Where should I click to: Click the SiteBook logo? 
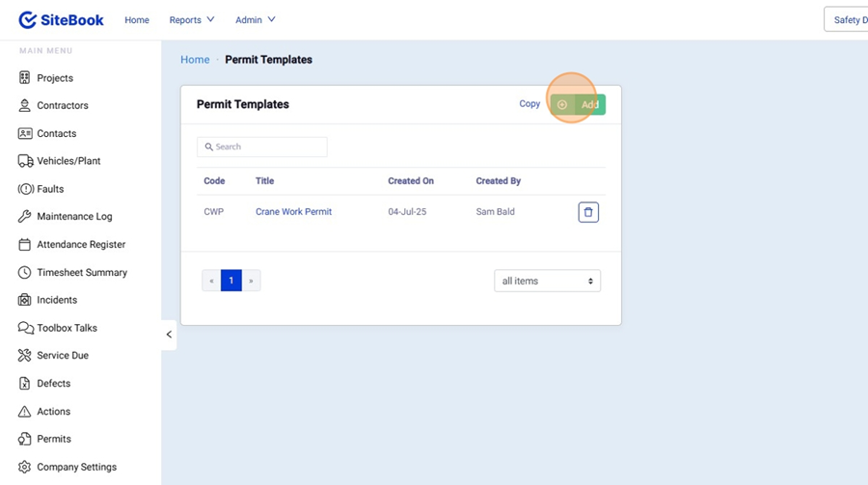point(61,20)
